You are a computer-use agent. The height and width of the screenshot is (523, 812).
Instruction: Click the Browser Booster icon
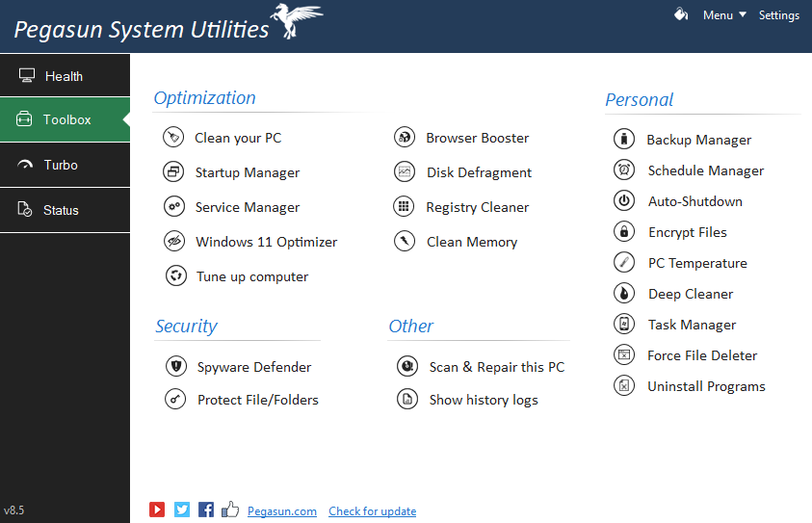point(405,138)
